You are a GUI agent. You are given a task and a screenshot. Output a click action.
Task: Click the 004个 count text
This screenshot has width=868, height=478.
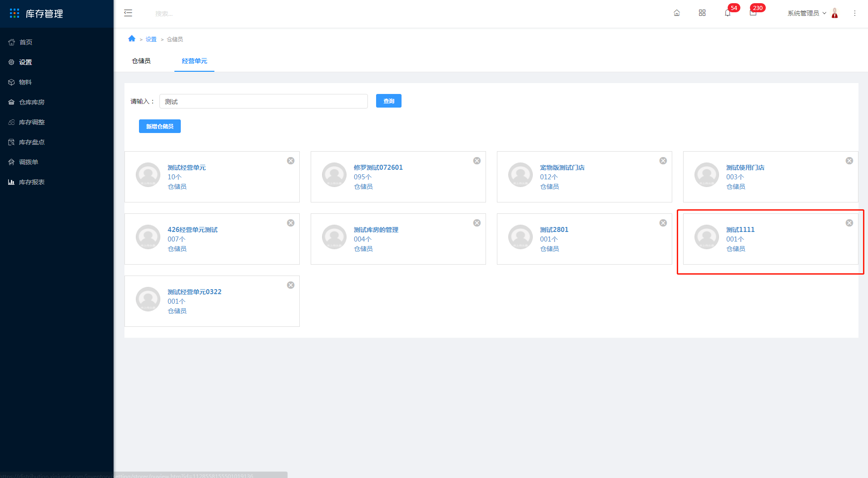coord(362,239)
